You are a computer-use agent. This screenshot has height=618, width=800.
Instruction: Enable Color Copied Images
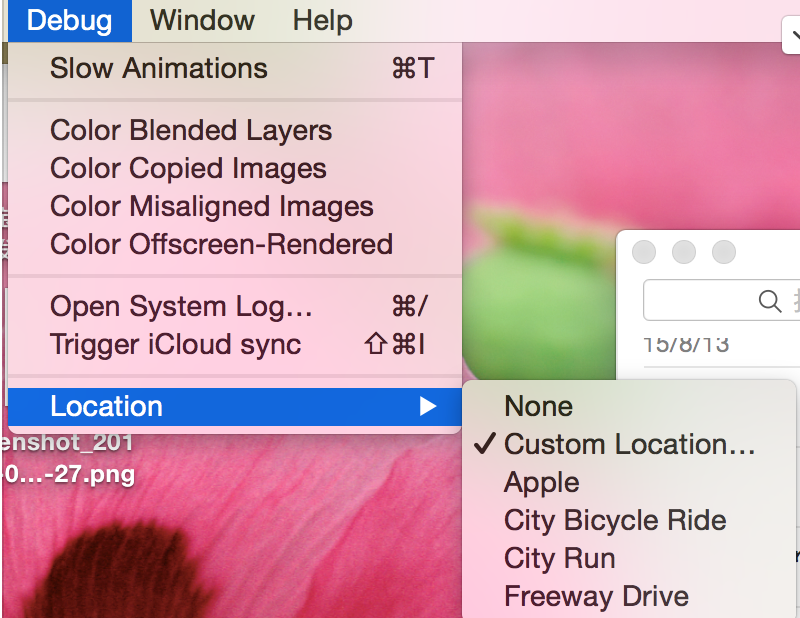[235, 168]
